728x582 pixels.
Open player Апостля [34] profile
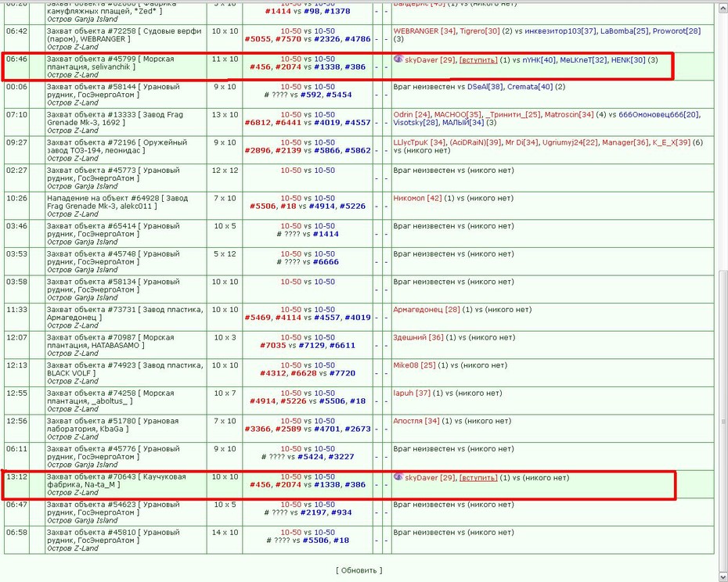tap(416, 421)
